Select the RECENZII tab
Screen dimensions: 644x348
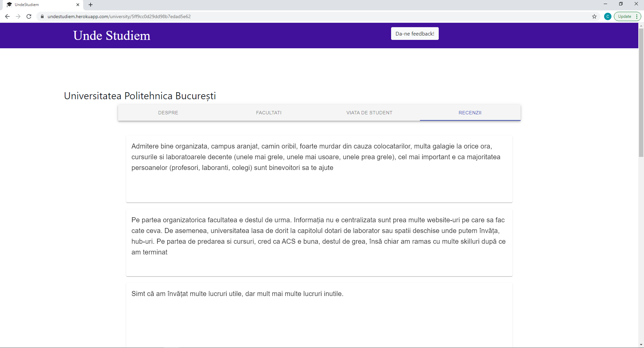pyautogui.click(x=470, y=113)
